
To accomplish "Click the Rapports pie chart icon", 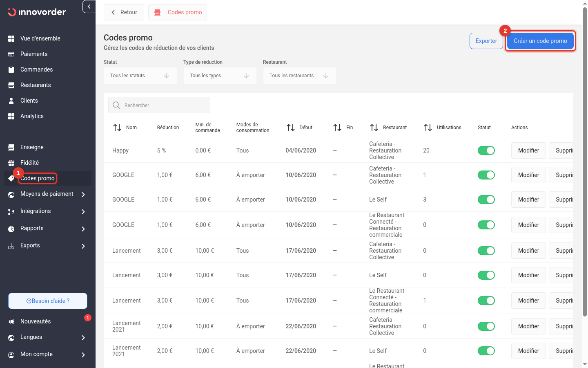I will [x=11, y=229].
